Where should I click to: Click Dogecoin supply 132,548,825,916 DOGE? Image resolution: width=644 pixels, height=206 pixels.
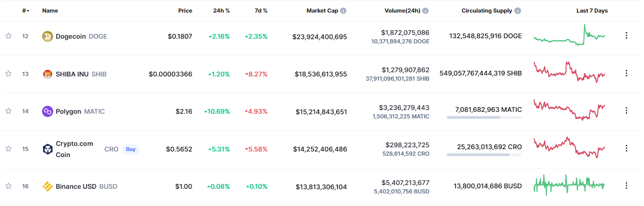coord(486,36)
